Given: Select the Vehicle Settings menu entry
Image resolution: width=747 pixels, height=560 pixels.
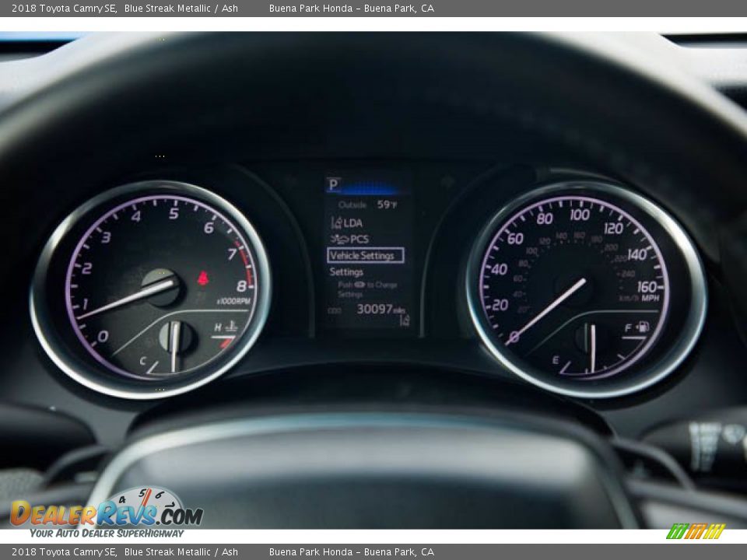Looking at the screenshot, I should pyautogui.click(x=366, y=255).
